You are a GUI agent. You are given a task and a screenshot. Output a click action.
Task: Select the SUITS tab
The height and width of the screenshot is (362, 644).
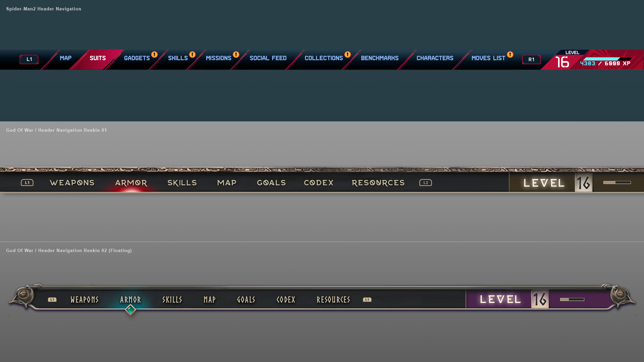pos(98,58)
